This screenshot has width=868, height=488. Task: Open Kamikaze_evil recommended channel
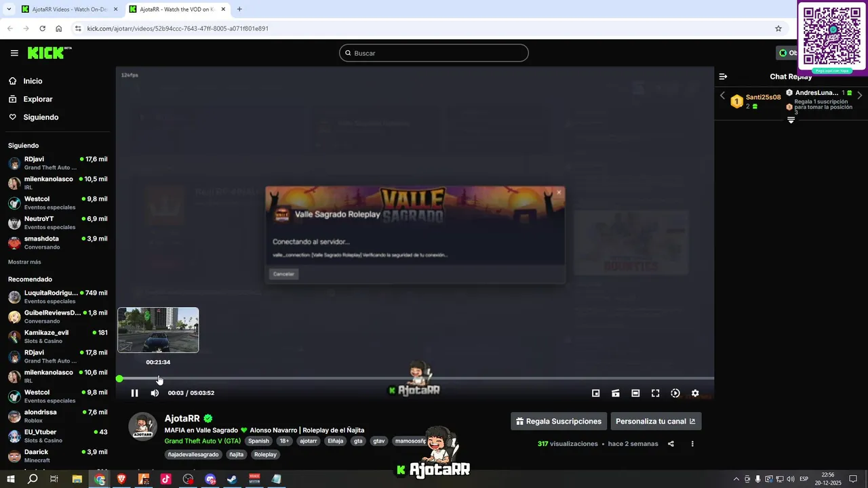58,336
